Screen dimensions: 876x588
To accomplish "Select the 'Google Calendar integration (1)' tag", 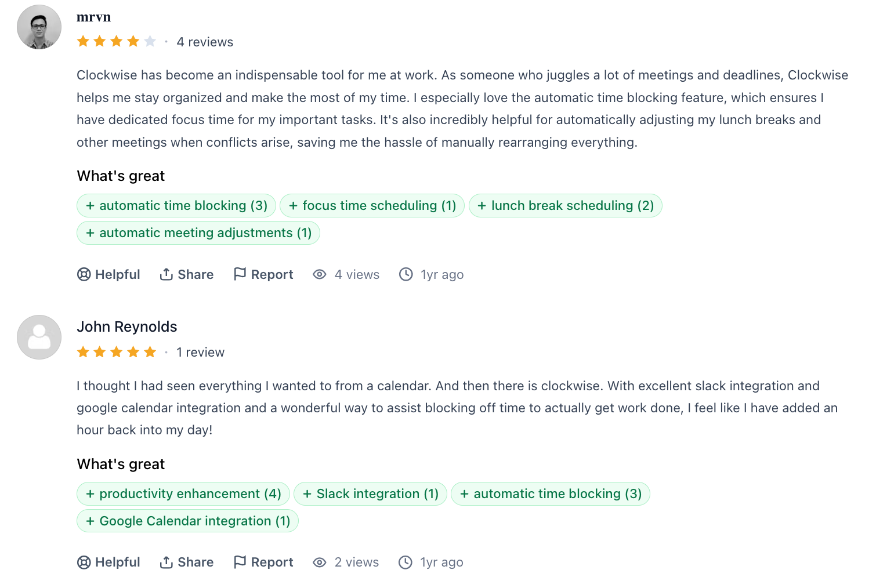I will tap(187, 521).
